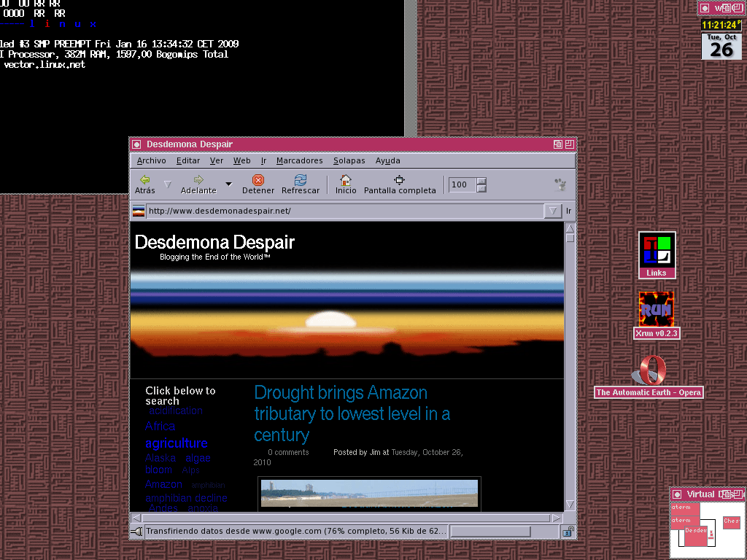Open the Atrás history dropdown arrow
This screenshot has width=747, height=560.
[168, 184]
